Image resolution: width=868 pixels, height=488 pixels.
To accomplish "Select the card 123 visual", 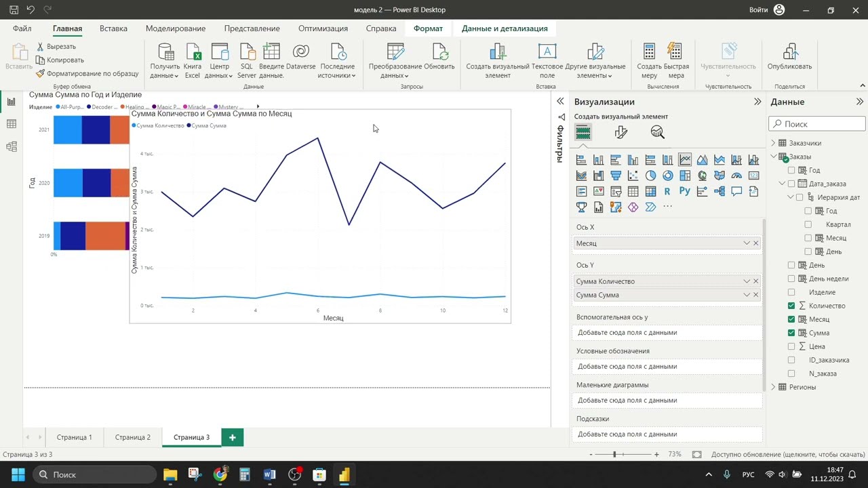I will tap(753, 176).
